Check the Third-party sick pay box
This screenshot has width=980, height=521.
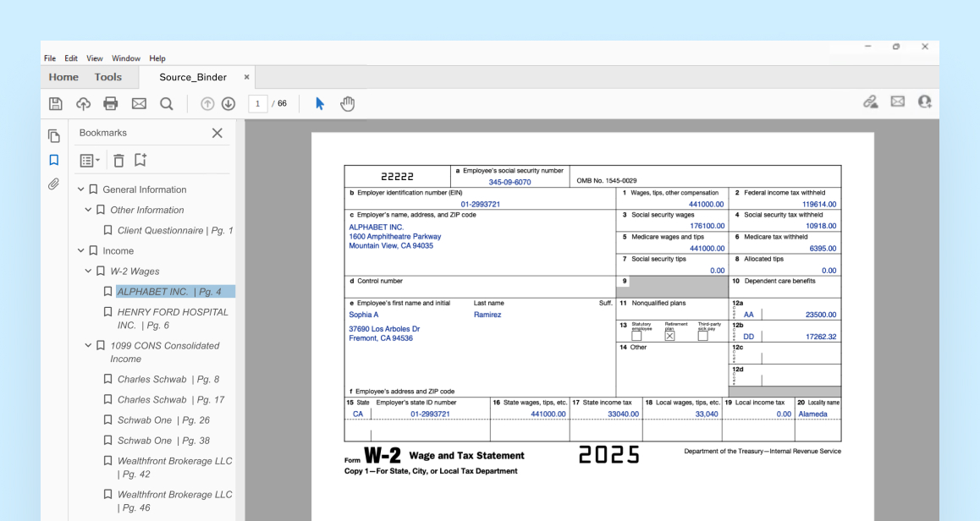point(702,336)
